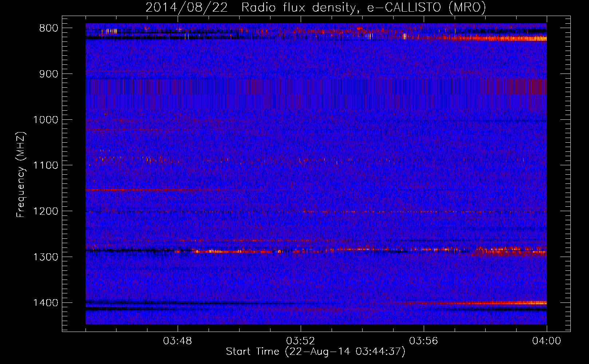
Task: Click the 1100 frequency axis label
Action: point(46,165)
